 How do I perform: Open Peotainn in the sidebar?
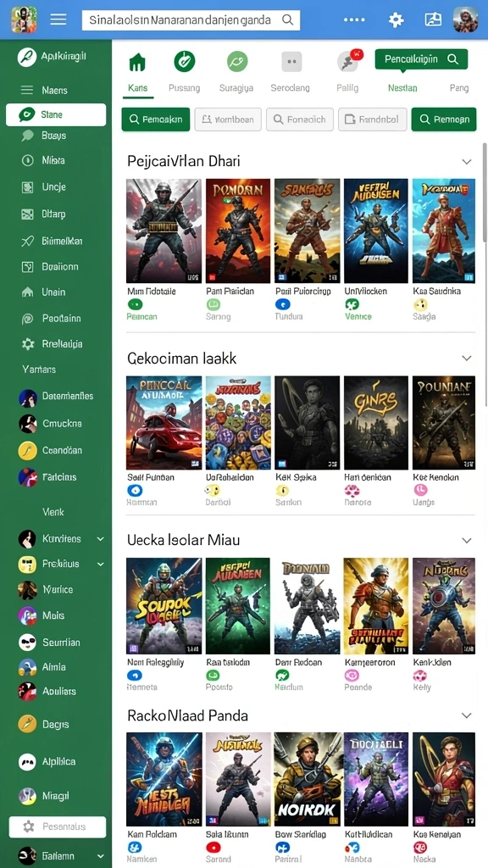61,319
